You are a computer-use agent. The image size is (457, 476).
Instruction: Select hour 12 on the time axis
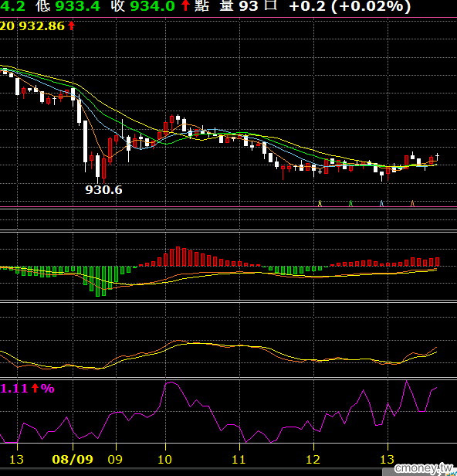point(313,459)
